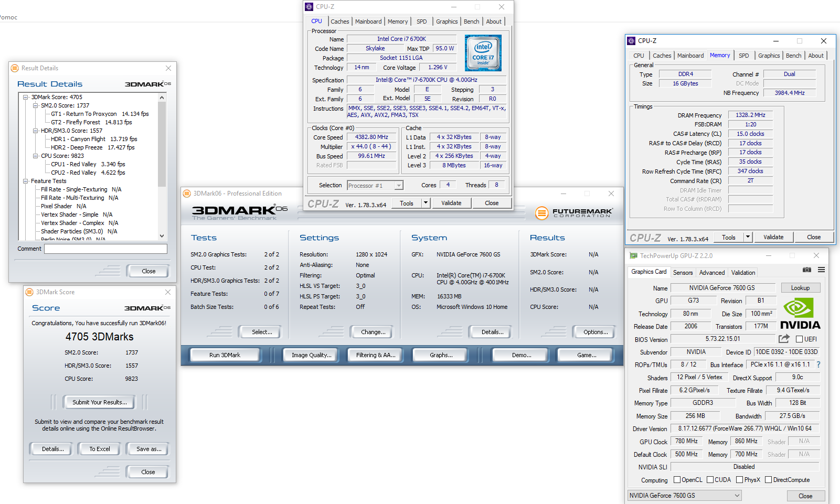The width and height of the screenshot is (840, 504).
Task: Collapse the CPU Score: 9823 node
Action: pos(36,156)
